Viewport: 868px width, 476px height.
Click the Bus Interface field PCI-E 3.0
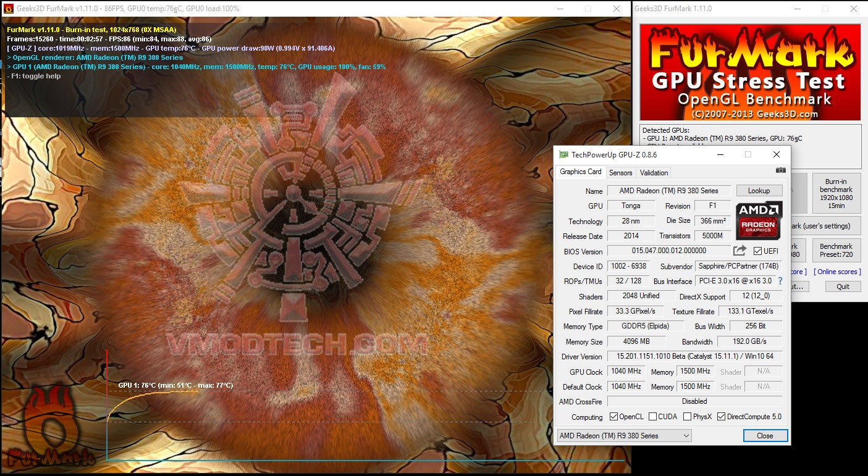[735, 281]
